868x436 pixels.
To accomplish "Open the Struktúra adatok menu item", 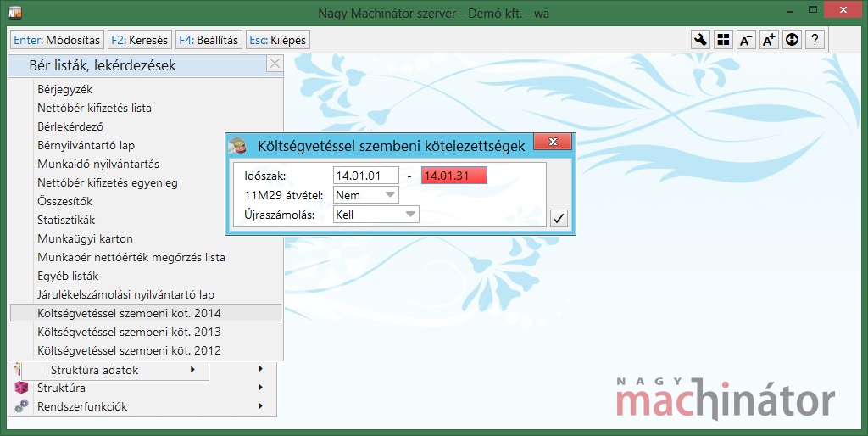I will [x=94, y=370].
